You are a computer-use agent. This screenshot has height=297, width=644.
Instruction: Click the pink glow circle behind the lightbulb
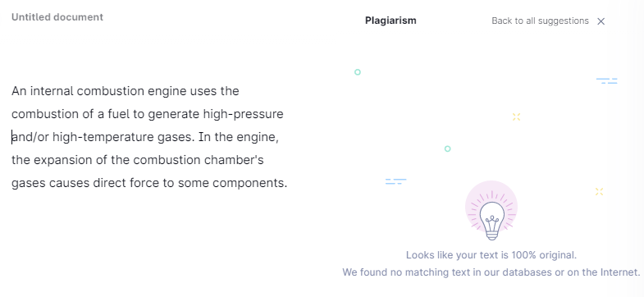[491, 207]
